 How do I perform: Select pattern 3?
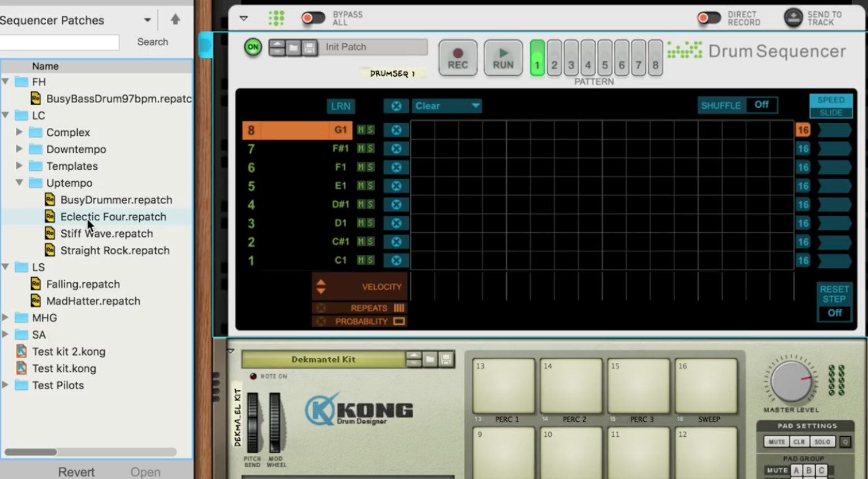coord(571,58)
